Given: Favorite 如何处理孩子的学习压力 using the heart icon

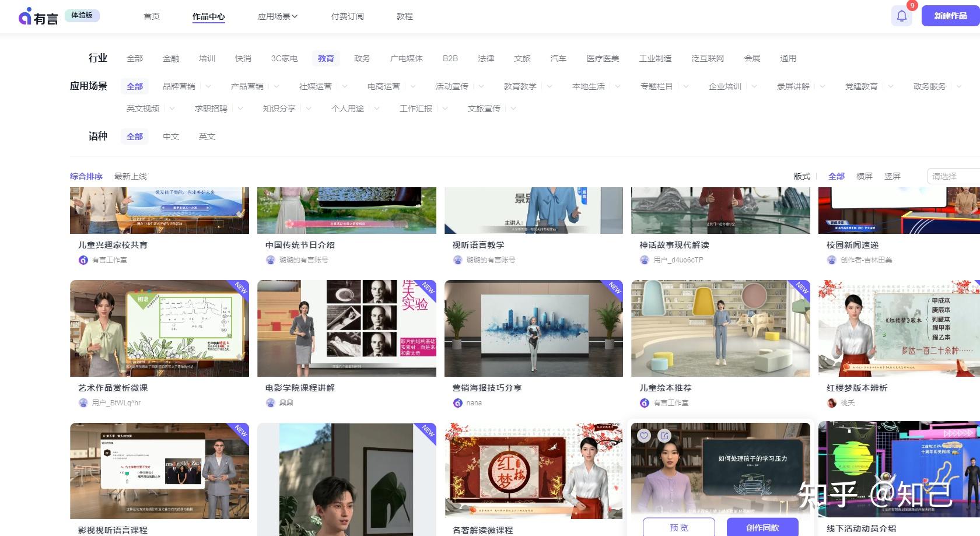Looking at the screenshot, I should pos(644,436).
